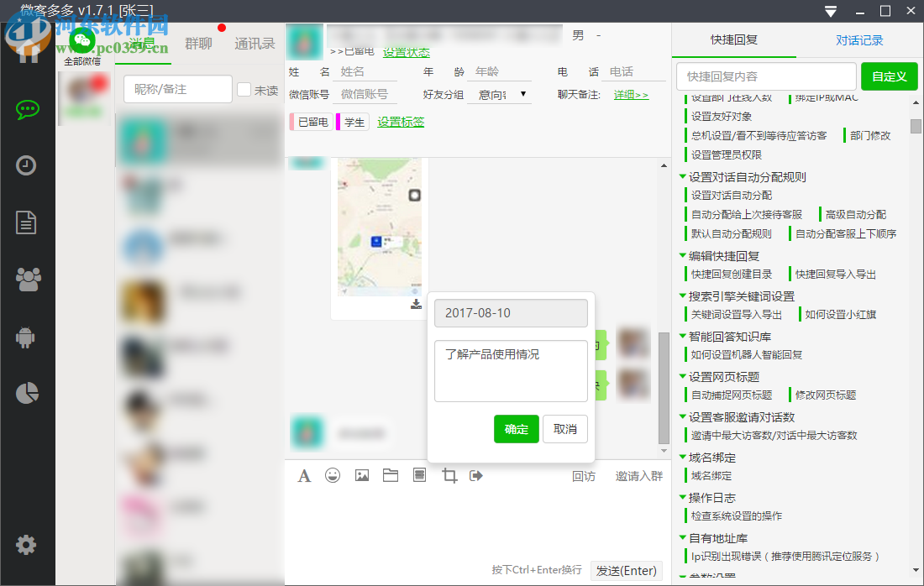Open the emoji picker icon
924x586 pixels.
[x=333, y=475]
